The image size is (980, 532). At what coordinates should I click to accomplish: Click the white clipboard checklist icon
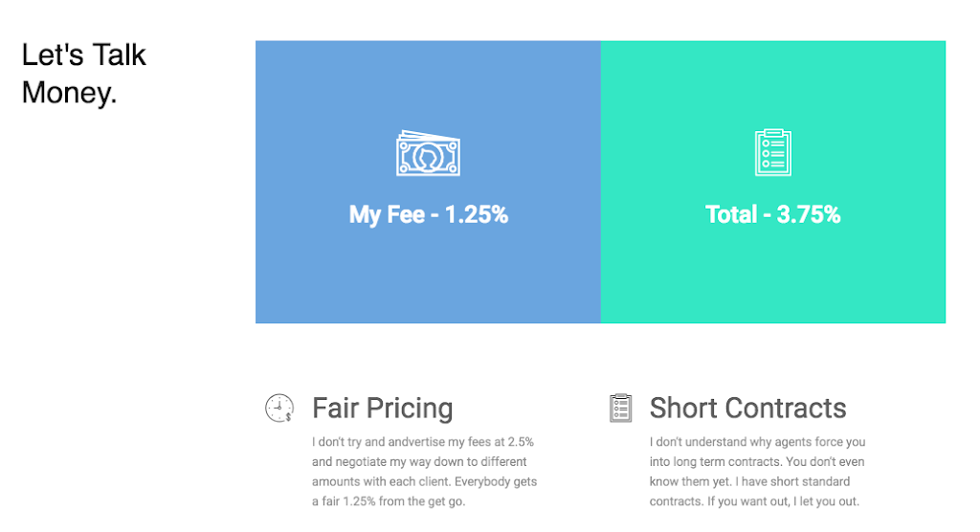point(773,152)
